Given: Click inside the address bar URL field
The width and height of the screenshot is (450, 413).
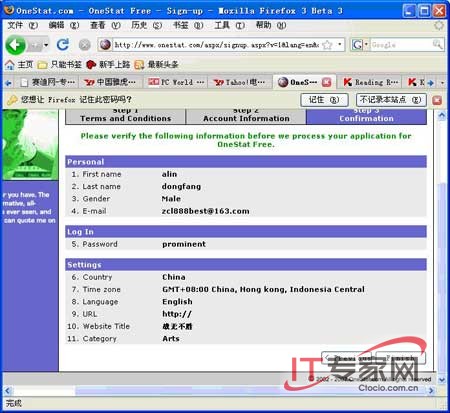Looking at the screenshot, I should pos(217,45).
